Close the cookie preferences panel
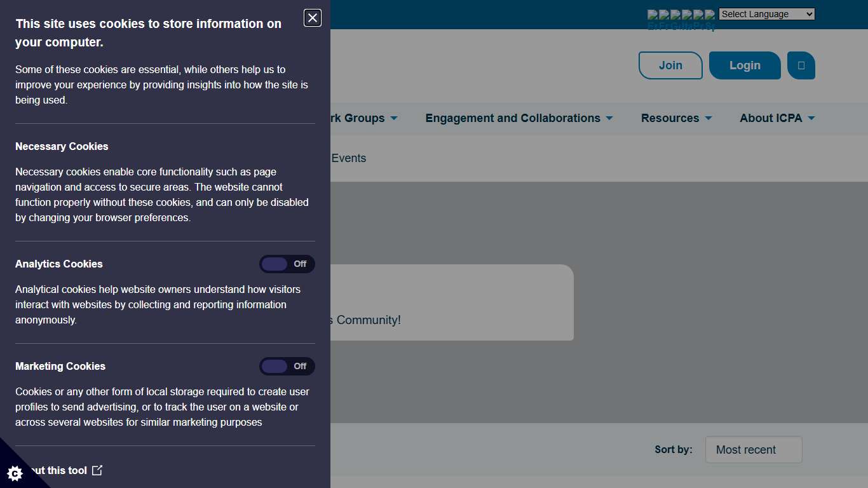The width and height of the screenshot is (868, 488). tap(313, 18)
